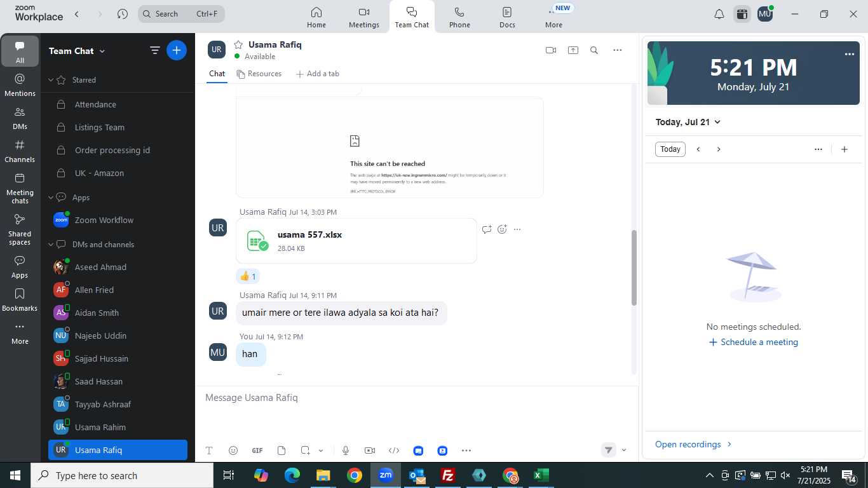Viewport: 868px width, 488px height.
Task: Open Mentions in sidebar
Action: click(20, 85)
